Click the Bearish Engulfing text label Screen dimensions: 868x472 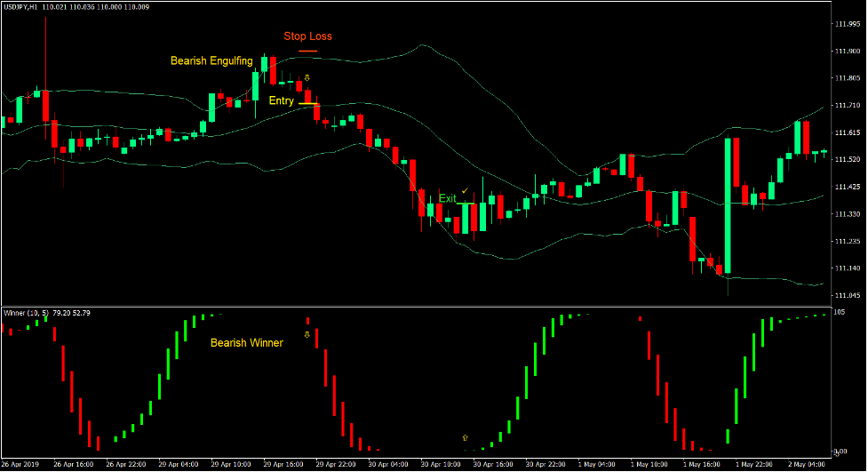tap(211, 61)
